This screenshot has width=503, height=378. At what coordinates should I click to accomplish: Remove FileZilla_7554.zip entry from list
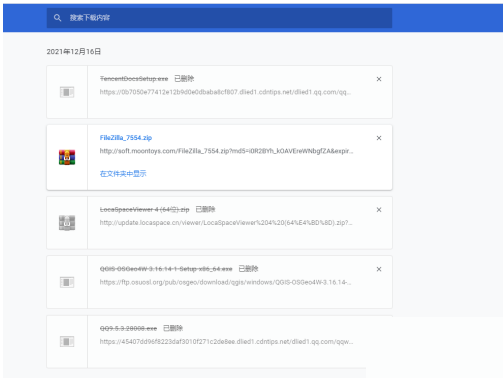click(379, 138)
